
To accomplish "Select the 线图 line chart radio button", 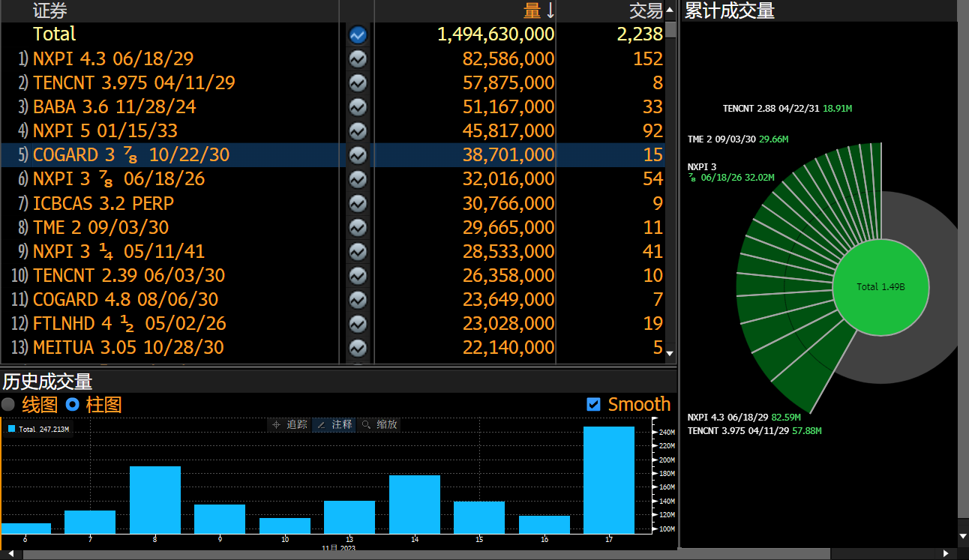I will click(x=8, y=405).
